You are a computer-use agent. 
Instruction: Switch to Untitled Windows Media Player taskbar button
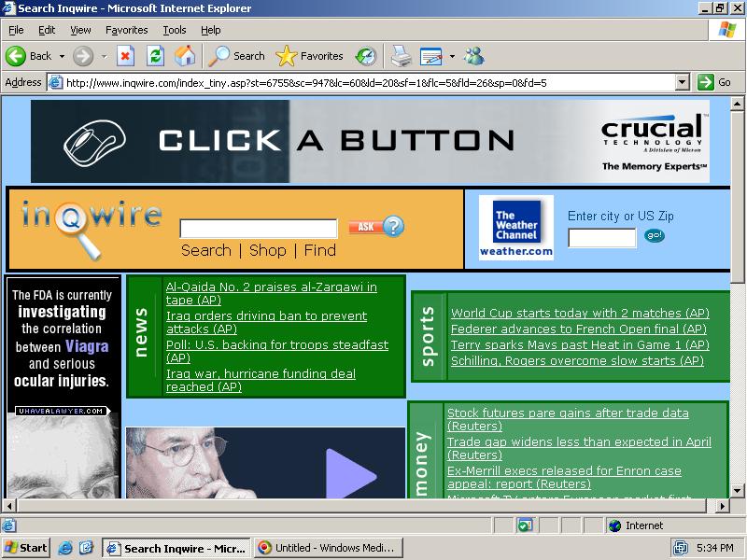(329, 548)
